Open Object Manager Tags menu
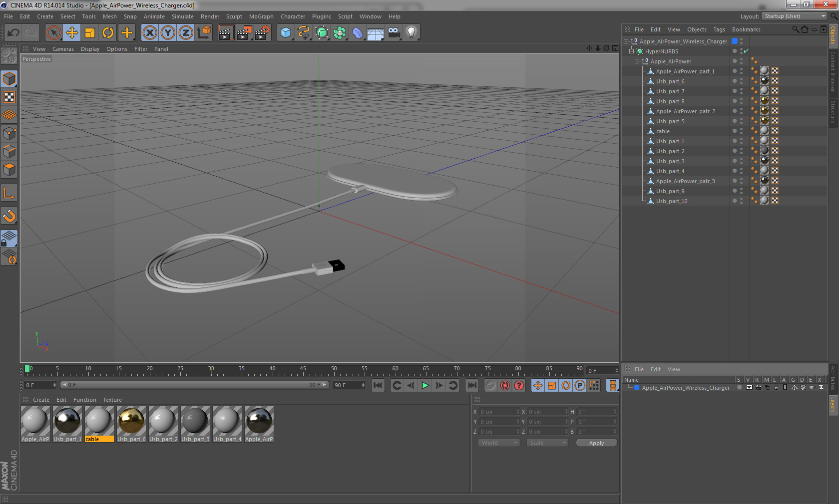839x504 pixels. (719, 29)
